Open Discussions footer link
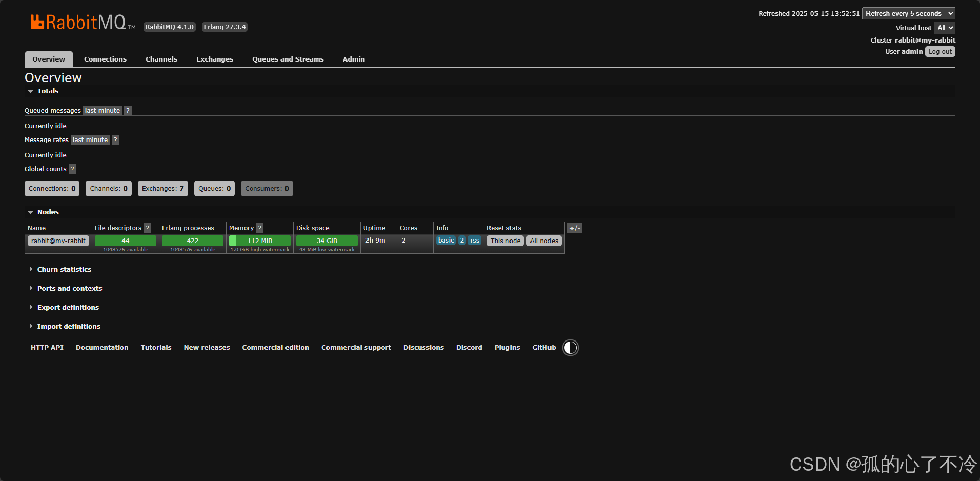This screenshot has width=980, height=481. pyautogui.click(x=423, y=347)
